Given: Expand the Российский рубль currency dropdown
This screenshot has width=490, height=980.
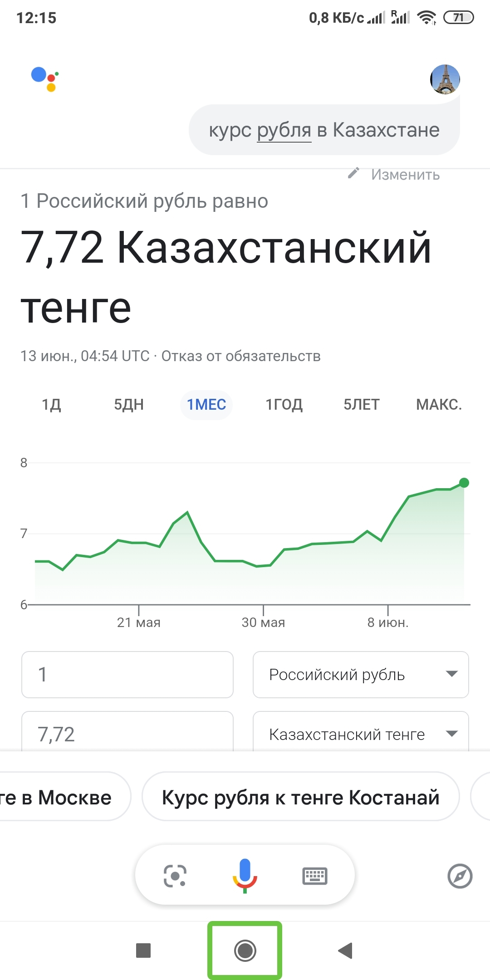Looking at the screenshot, I should 361,675.
